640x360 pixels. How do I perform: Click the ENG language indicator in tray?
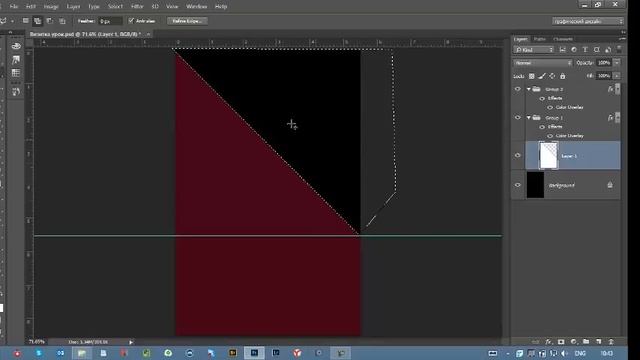click(x=580, y=353)
